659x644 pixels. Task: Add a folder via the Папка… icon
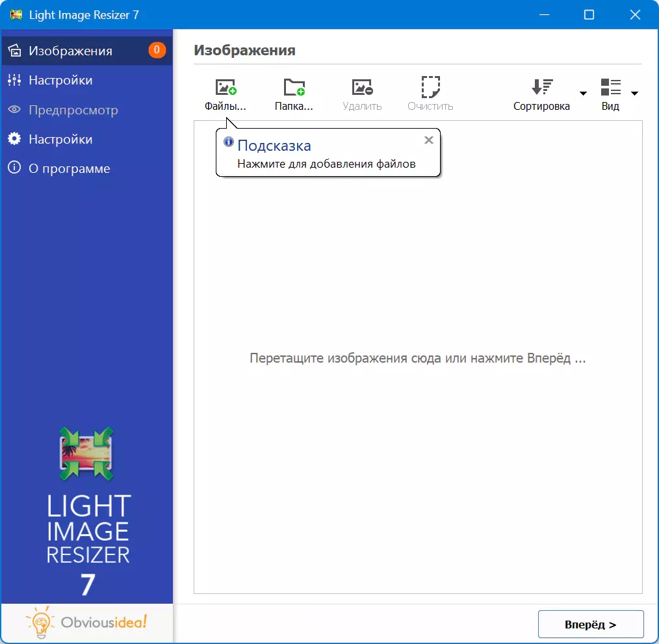pos(294,87)
